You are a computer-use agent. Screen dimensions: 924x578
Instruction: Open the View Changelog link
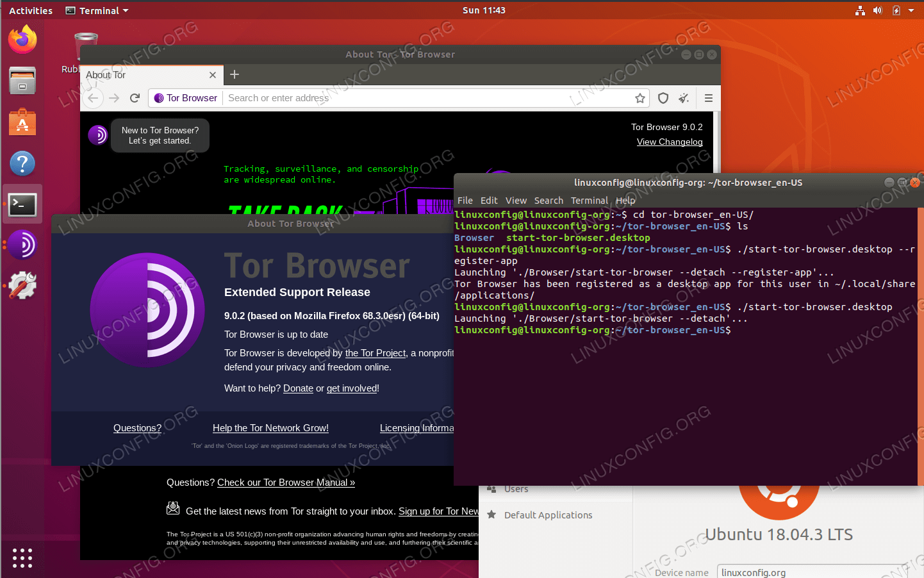click(x=670, y=142)
